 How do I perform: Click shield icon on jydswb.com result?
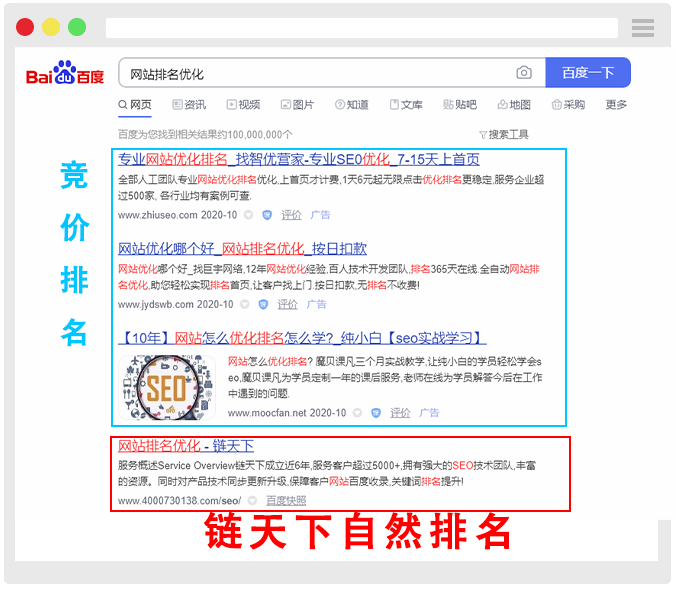(263, 304)
